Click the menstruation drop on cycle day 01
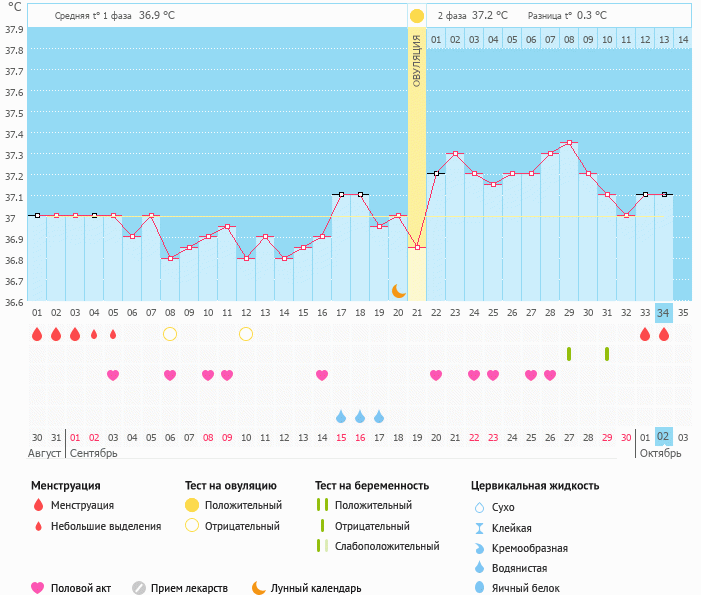Screen dimensions: 701x595 pos(37,334)
